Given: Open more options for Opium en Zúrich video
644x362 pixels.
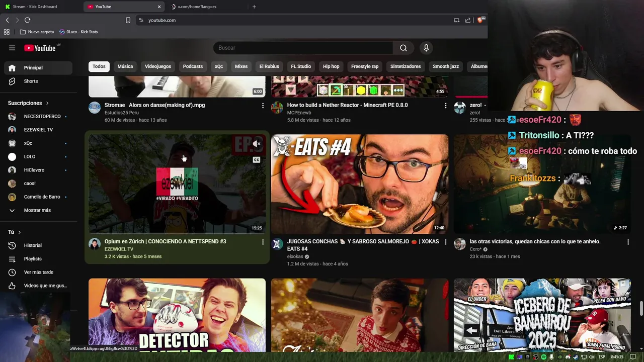Looking at the screenshot, I should (263, 242).
